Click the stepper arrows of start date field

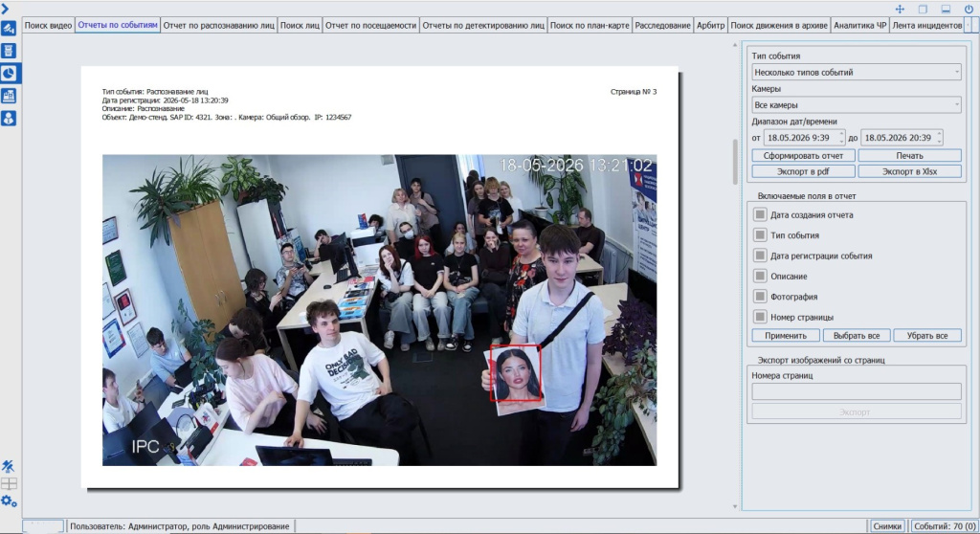841,138
